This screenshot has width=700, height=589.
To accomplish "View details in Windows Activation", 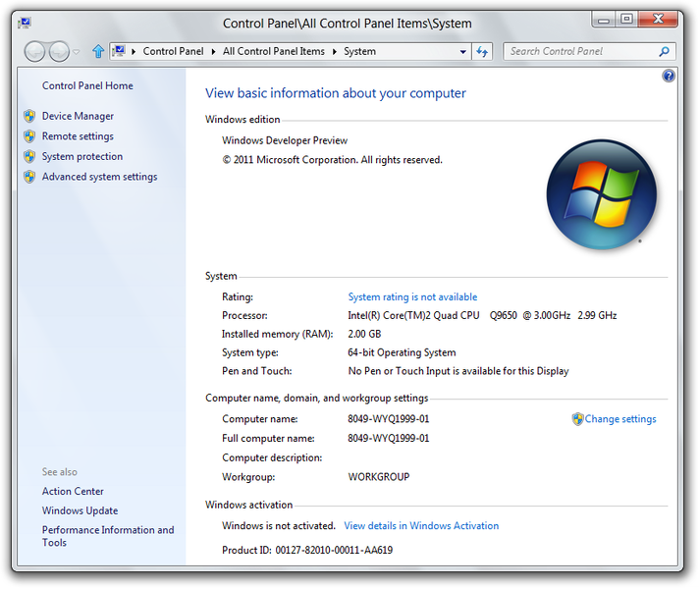I will pyautogui.click(x=421, y=526).
